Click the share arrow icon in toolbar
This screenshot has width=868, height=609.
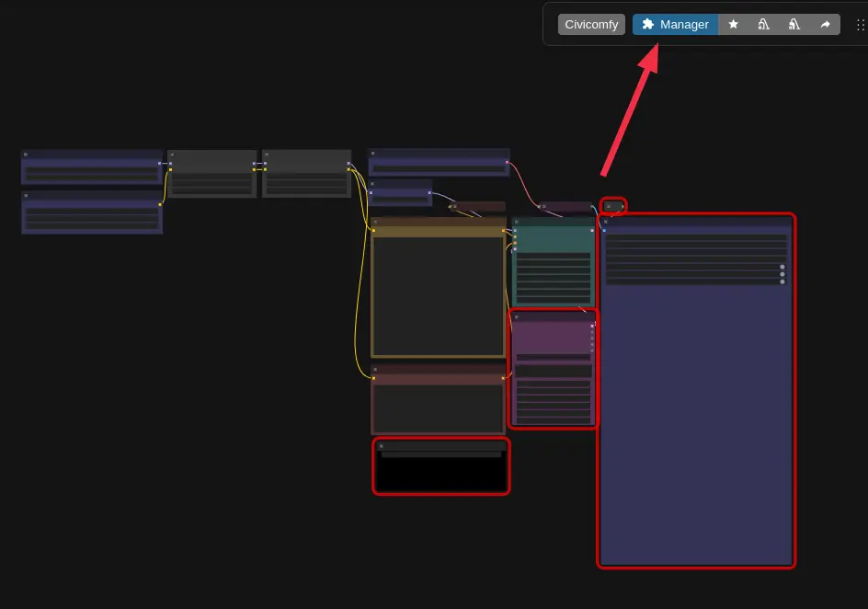click(825, 25)
